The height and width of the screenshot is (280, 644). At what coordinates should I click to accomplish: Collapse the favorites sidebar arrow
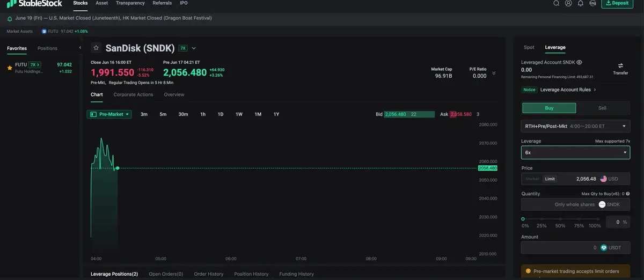pyautogui.click(x=80, y=48)
